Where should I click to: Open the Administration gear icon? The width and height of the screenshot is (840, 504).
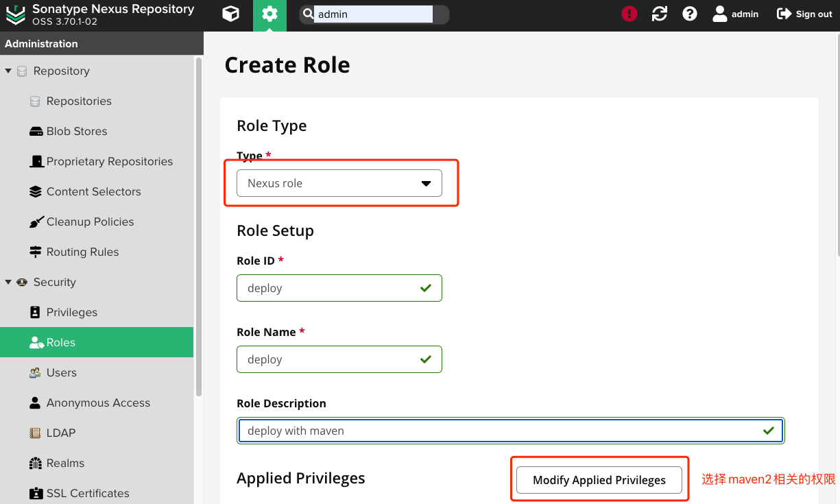269,14
